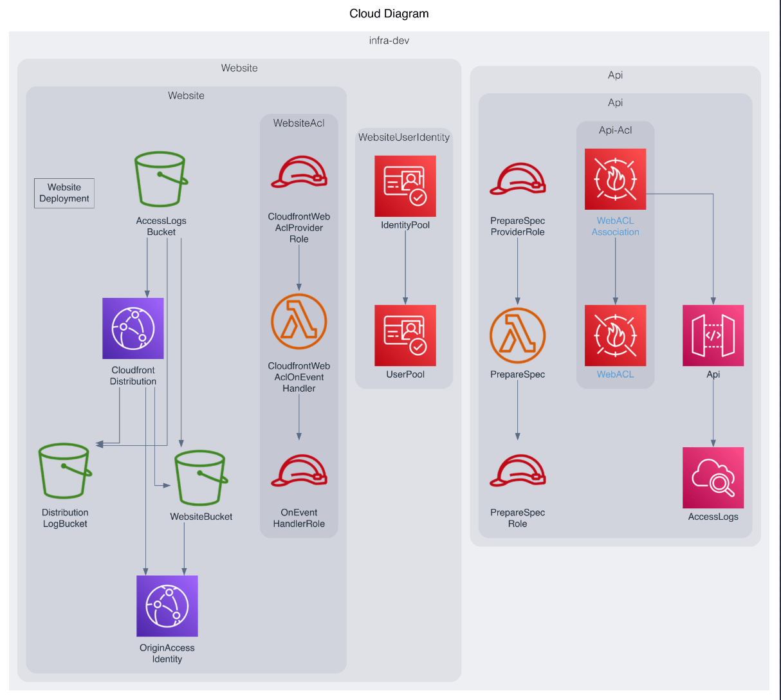Select the AccessLogs Bucket S3 icon
Image resolution: width=781 pixels, height=700 pixels.
[x=160, y=180]
